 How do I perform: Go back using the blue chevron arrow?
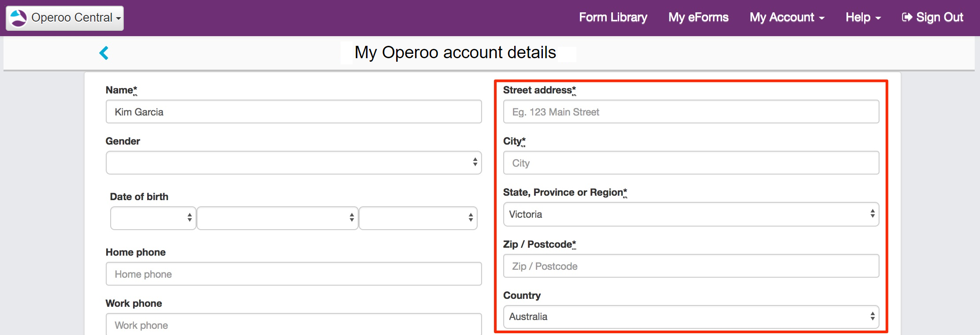pos(104,53)
